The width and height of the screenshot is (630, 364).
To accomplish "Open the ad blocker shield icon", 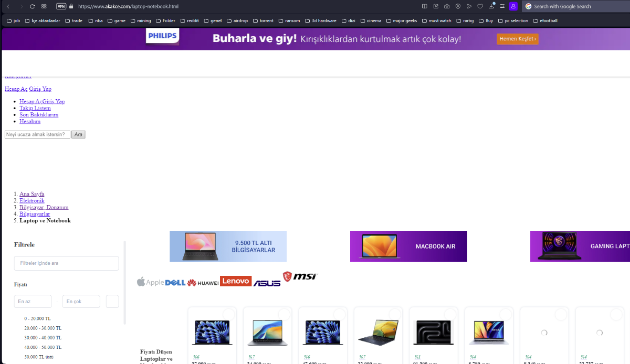I will (458, 6).
